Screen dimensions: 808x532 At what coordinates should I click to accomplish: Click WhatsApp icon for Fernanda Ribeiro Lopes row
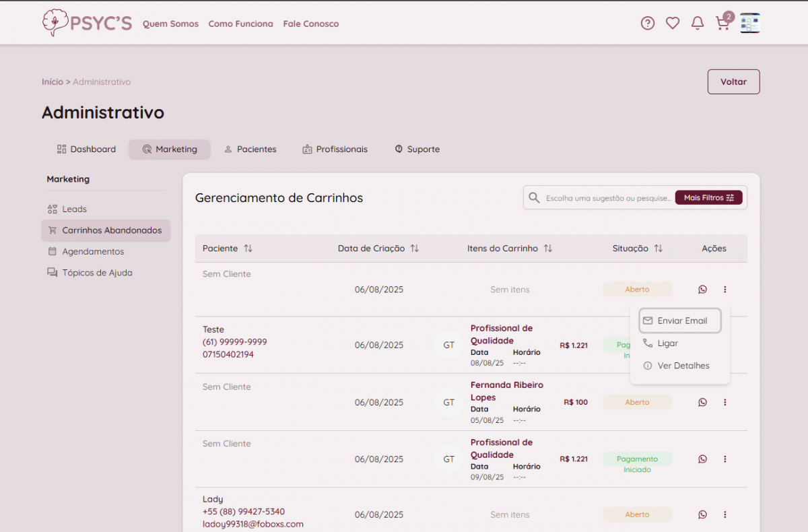[x=702, y=402]
